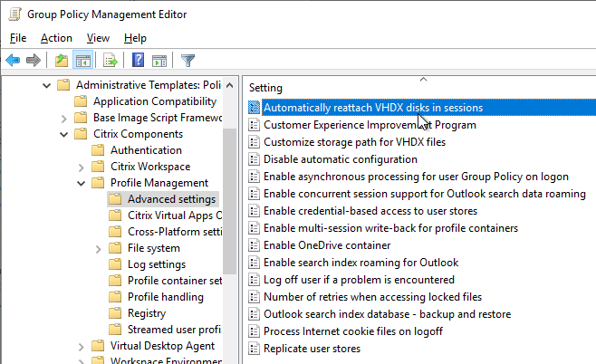The image size is (596, 364).
Task: Select 'Customer Experience Improvement Program' setting text
Action: tap(370, 125)
